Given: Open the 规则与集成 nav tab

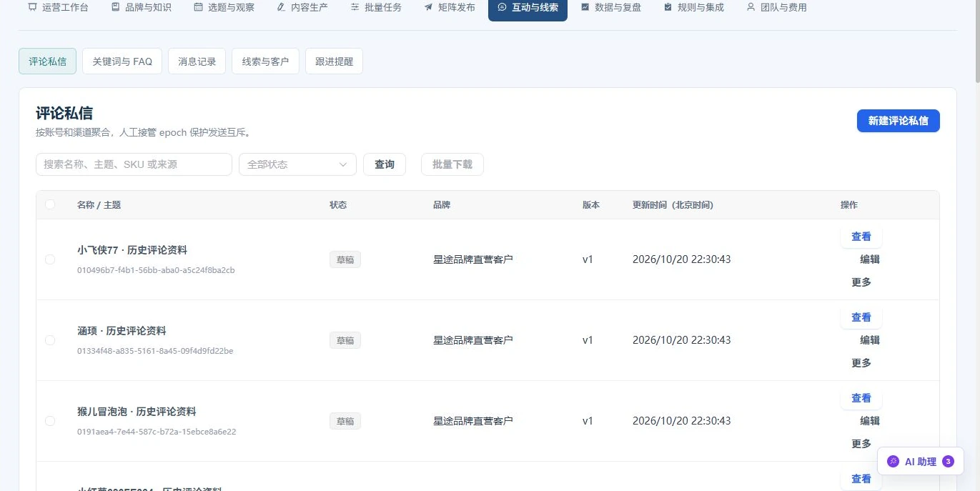Looking at the screenshot, I should (x=694, y=7).
